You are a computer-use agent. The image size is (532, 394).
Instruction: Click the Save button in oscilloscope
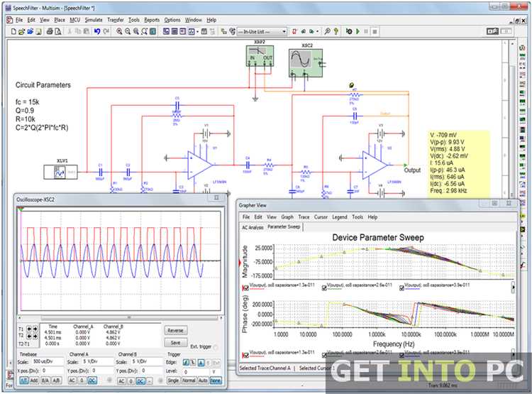click(176, 343)
